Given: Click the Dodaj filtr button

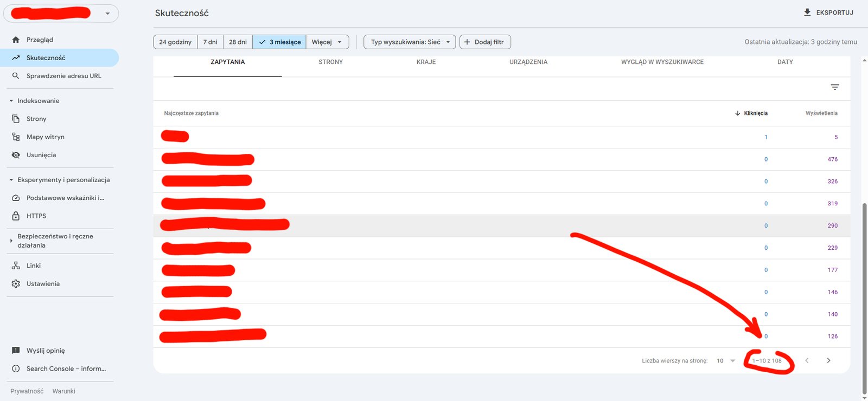Looking at the screenshot, I should [x=484, y=42].
